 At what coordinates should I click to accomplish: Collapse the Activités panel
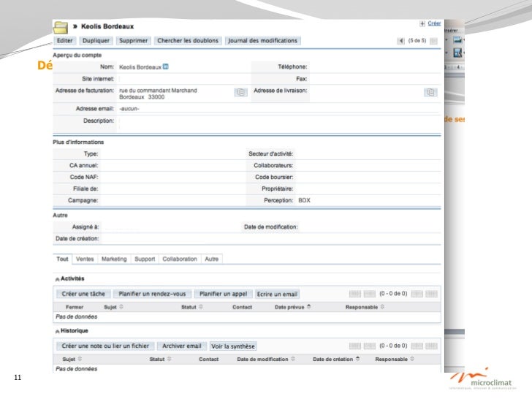(x=57, y=279)
